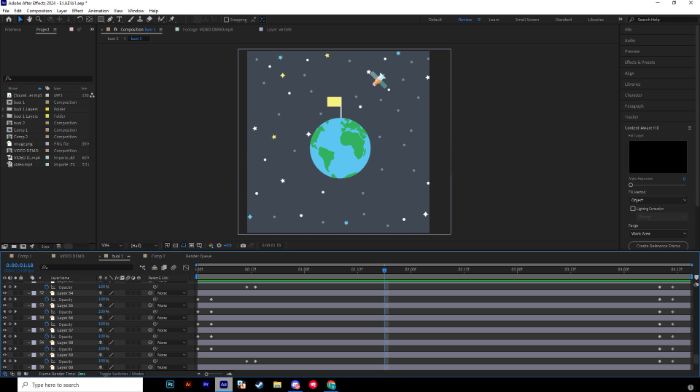Hide Layer 59 using its eye icon
This screenshot has width=700, height=392.
click(x=5, y=355)
